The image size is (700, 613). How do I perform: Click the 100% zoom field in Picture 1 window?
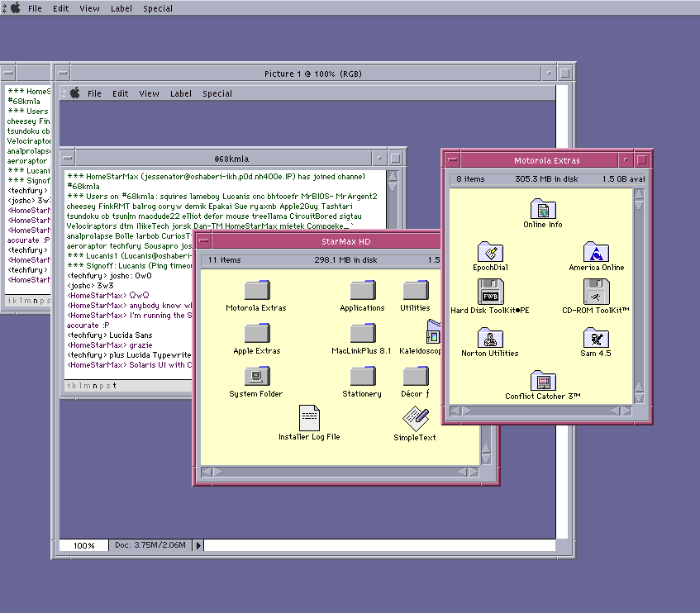click(x=83, y=545)
